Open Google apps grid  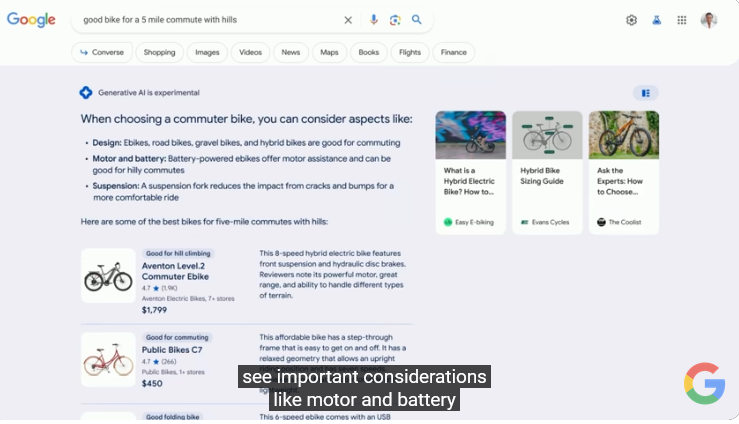pos(682,20)
